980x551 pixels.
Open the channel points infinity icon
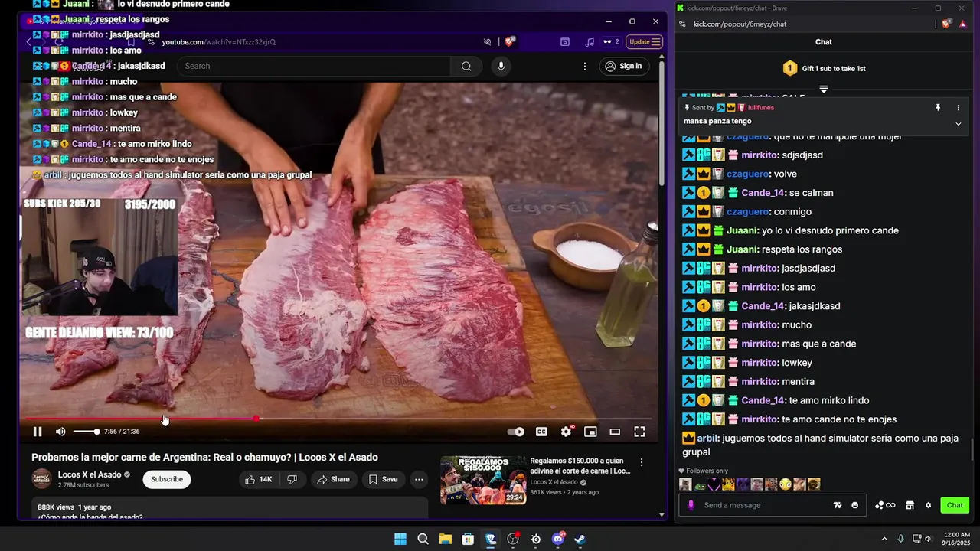pos(885,505)
